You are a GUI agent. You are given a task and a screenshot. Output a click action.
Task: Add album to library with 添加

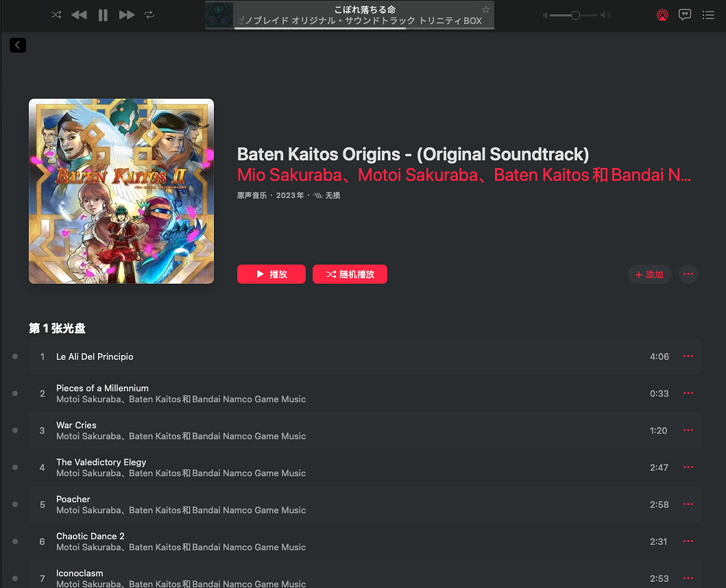pyautogui.click(x=649, y=274)
